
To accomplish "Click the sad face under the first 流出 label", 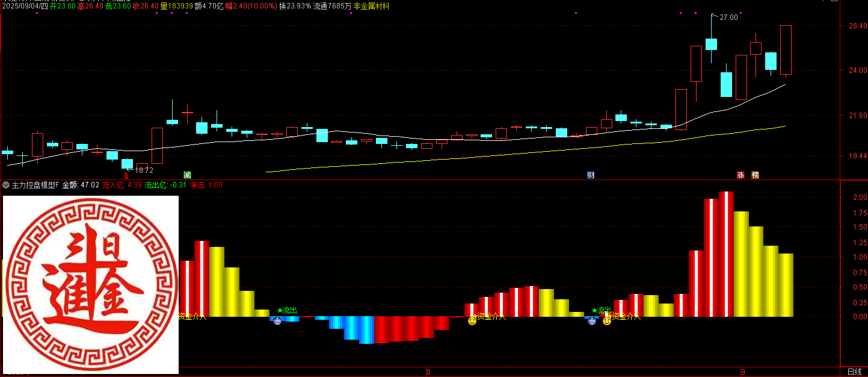I will pos(277,321).
